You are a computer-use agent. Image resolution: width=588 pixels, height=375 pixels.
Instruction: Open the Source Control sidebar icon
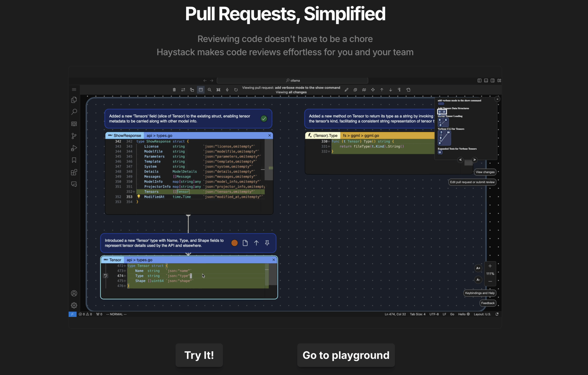tap(74, 136)
